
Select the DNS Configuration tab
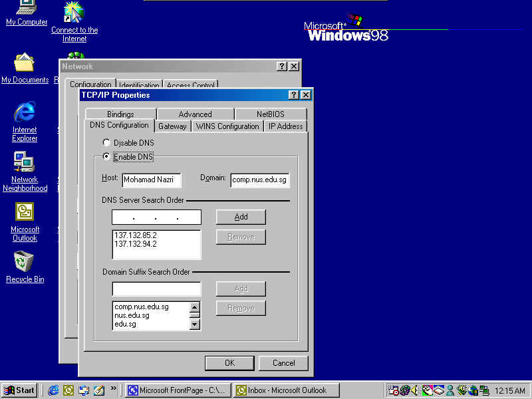pyautogui.click(x=120, y=125)
